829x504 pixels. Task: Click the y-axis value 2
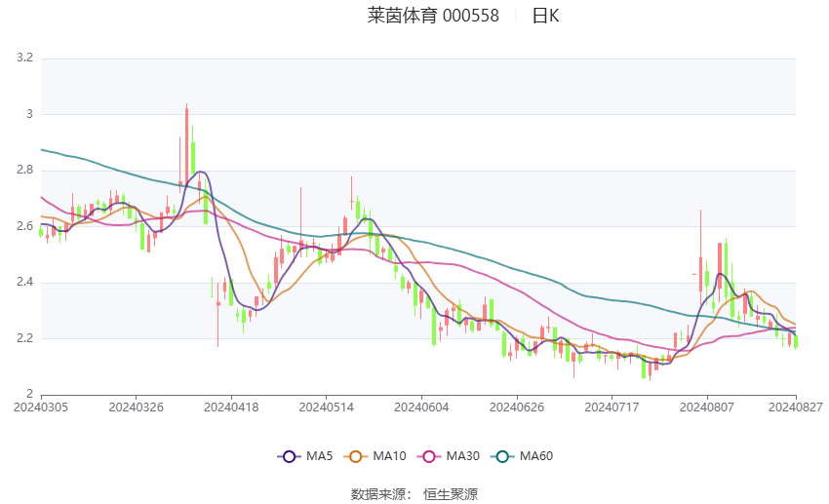pos(29,394)
